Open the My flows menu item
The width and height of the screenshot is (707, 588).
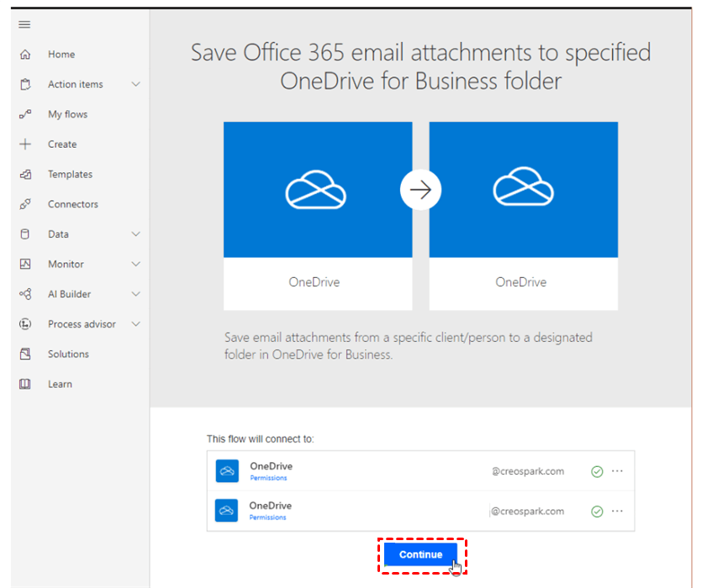tap(67, 114)
